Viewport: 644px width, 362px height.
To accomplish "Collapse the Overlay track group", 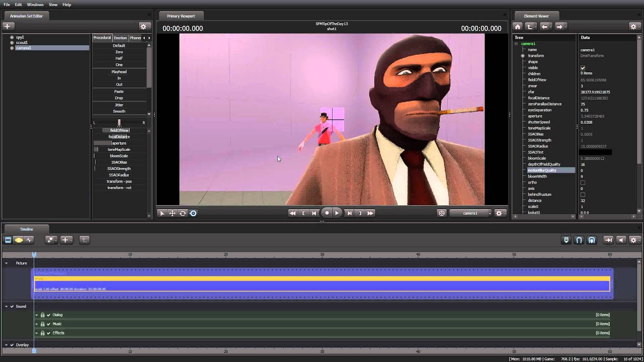I will point(7,345).
